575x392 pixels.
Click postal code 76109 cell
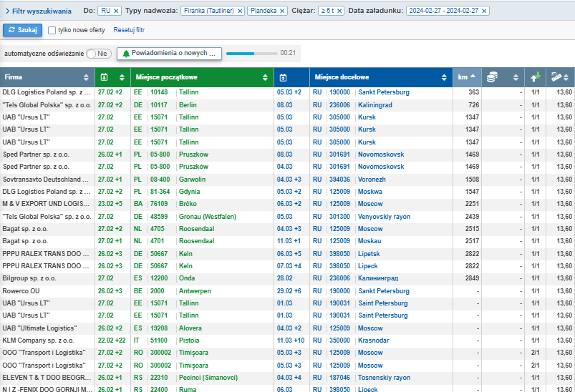(159, 204)
